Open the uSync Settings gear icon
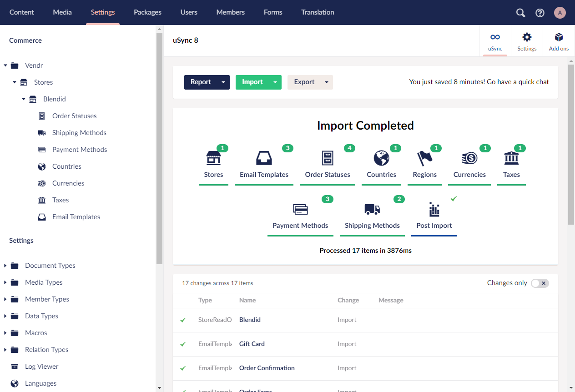The width and height of the screenshot is (575, 392). 527,37
